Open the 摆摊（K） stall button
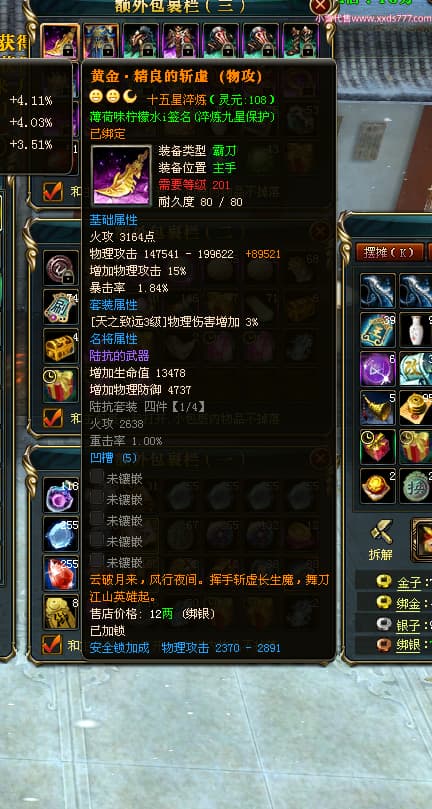This screenshot has width=432, height=809. (389, 252)
